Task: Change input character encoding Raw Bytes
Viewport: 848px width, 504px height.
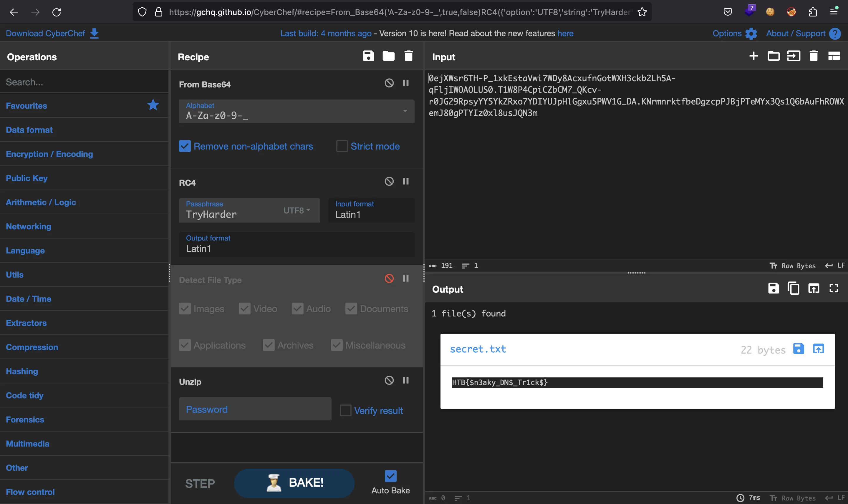Action: pyautogui.click(x=793, y=266)
